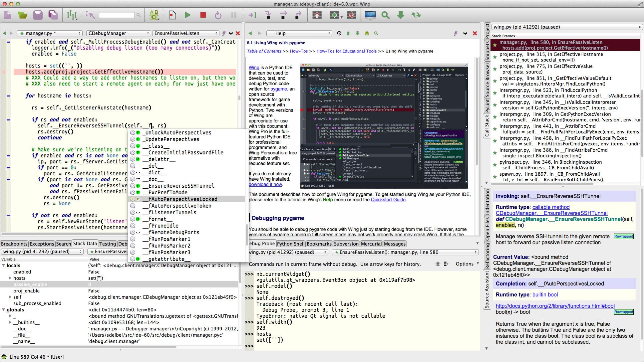Create a new file from the toolbar

pos(7,15)
